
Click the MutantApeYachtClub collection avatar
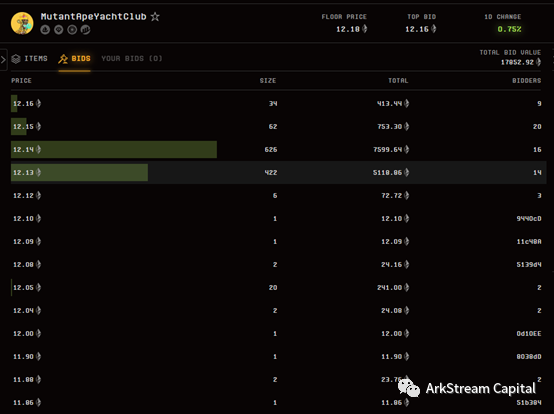coord(22,23)
